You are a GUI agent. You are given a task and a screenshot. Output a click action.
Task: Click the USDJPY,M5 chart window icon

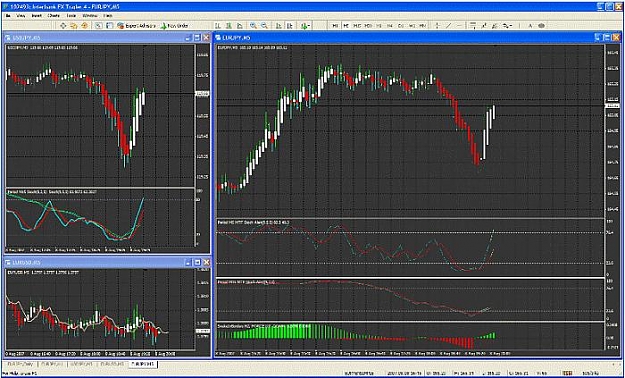click(8, 37)
